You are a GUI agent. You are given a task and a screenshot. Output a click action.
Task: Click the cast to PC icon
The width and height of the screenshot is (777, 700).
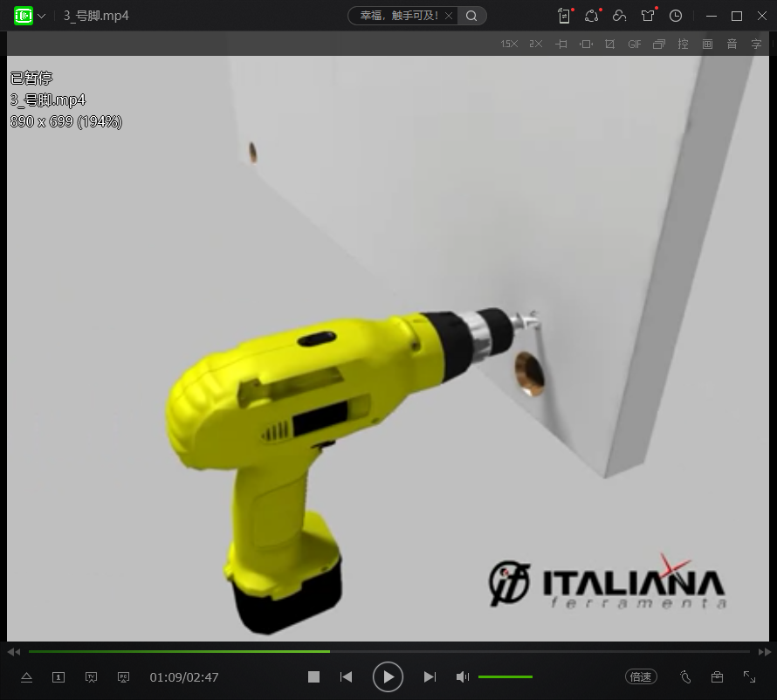[123, 677]
